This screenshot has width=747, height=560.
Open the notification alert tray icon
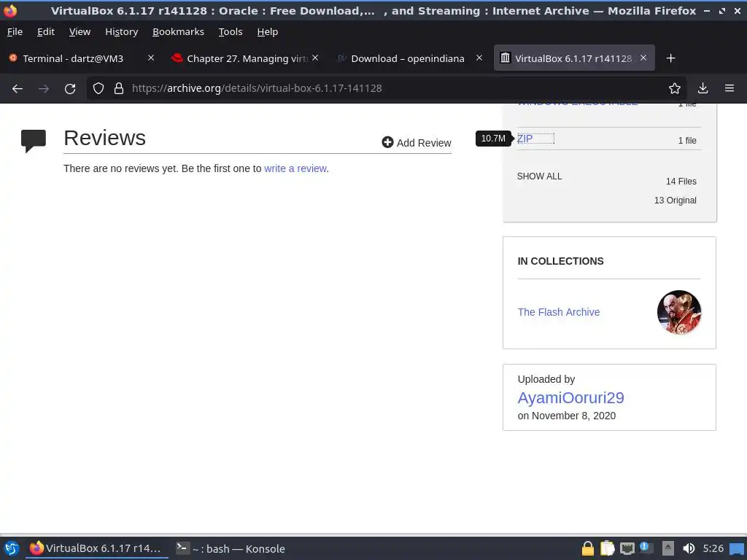(646, 548)
